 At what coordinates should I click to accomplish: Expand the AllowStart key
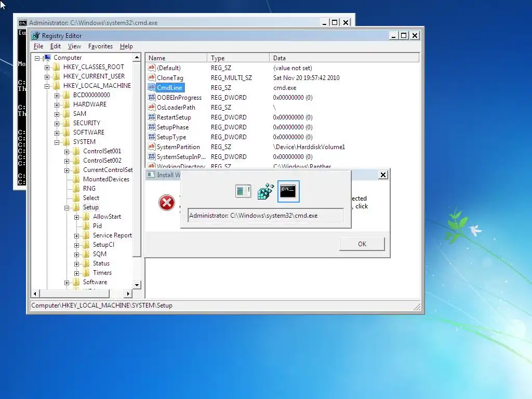pyautogui.click(x=77, y=217)
